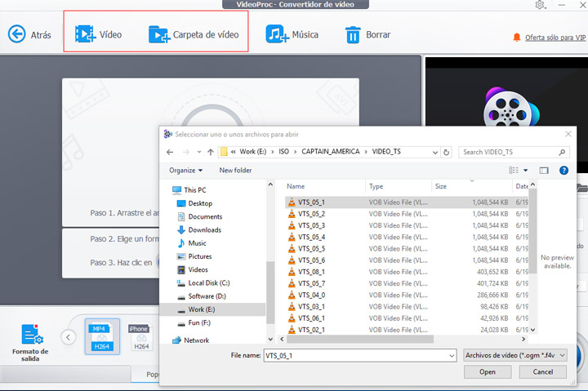Click the Borrar trash icon
The width and height of the screenshot is (588, 391).
pos(353,35)
